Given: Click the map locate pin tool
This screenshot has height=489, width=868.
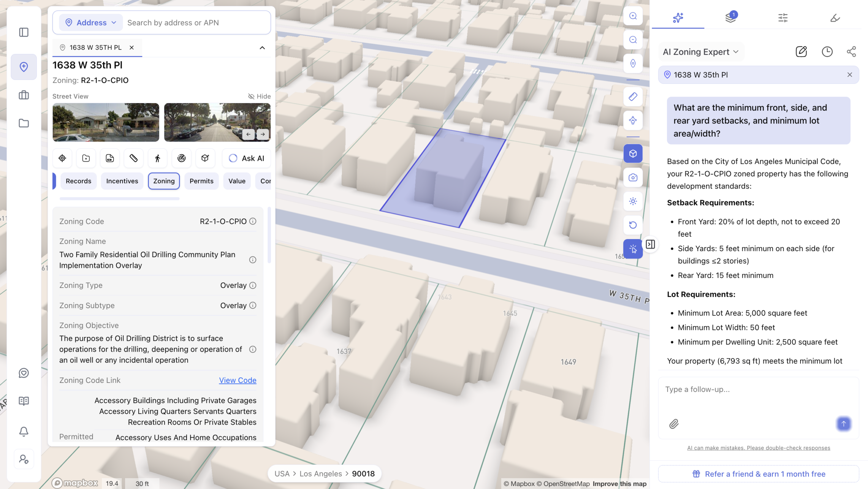Looking at the screenshot, I should (x=633, y=63).
